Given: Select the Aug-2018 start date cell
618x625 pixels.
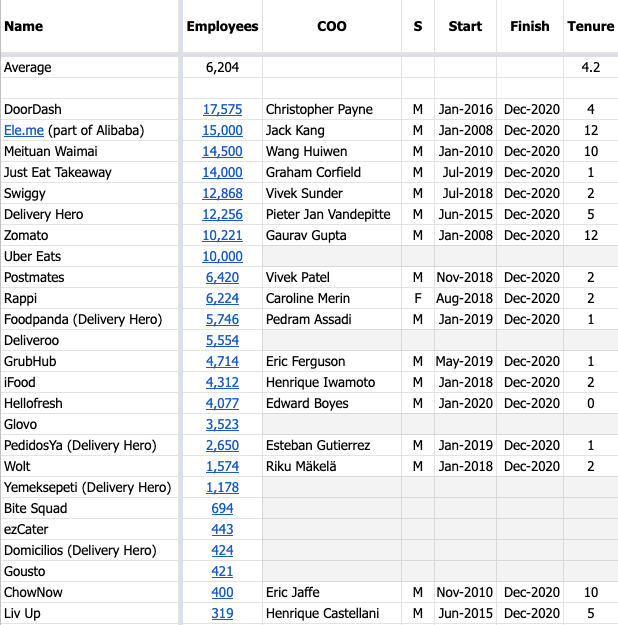Looking at the screenshot, I should (x=465, y=298).
